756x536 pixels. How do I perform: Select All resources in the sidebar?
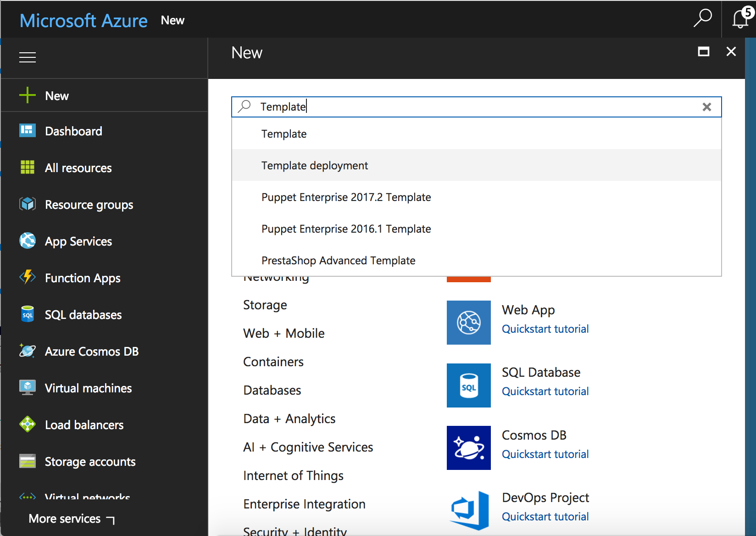[78, 167]
